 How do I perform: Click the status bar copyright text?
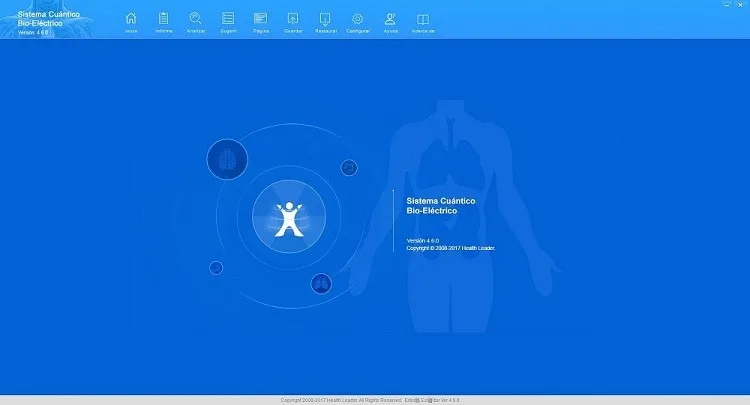pos(370,400)
